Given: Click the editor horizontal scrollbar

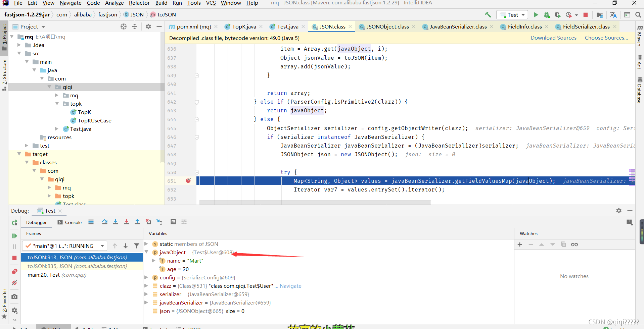Looking at the screenshot, I should pos(315,202).
